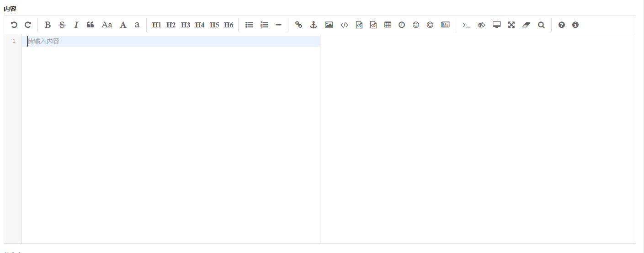Capitalize first letters with Aa icon
This screenshot has width=644, height=253.
pyautogui.click(x=106, y=25)
